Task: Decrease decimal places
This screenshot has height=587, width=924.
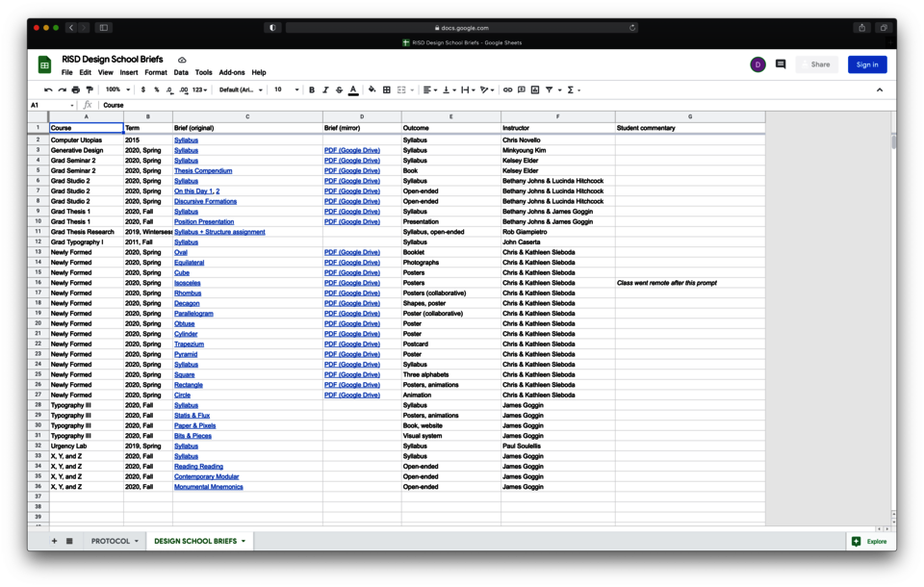Action: (169, 89)
